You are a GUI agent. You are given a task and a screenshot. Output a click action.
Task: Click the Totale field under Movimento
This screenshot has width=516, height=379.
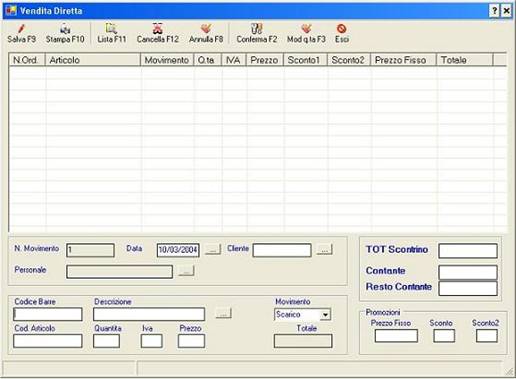pyautogui.click(x=303, y=341)
